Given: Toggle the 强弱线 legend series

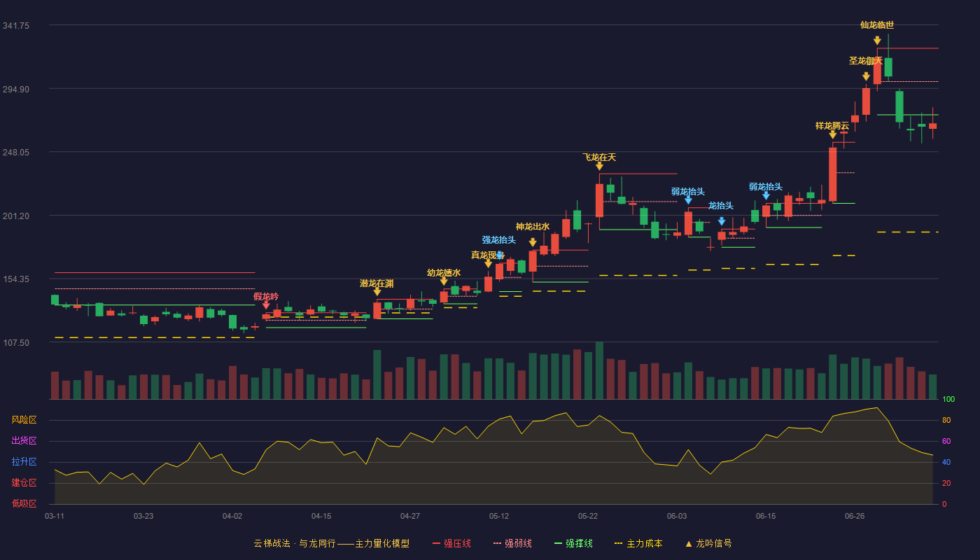Looking at the screenshot, I should click(512, 543).
